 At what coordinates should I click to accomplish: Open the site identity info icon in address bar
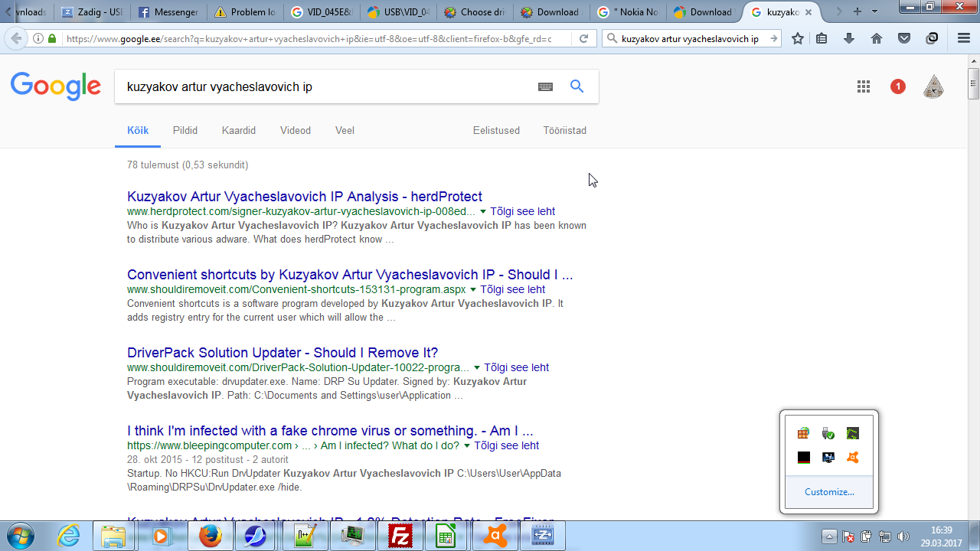coord(38,38)
